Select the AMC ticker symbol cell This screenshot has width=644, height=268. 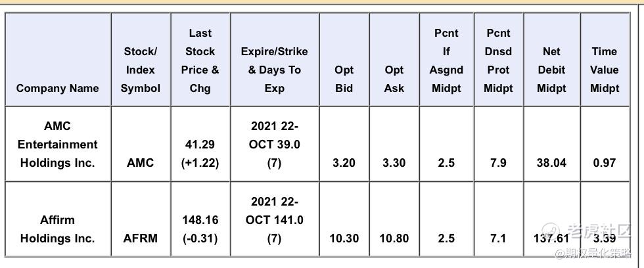point(140,163)
